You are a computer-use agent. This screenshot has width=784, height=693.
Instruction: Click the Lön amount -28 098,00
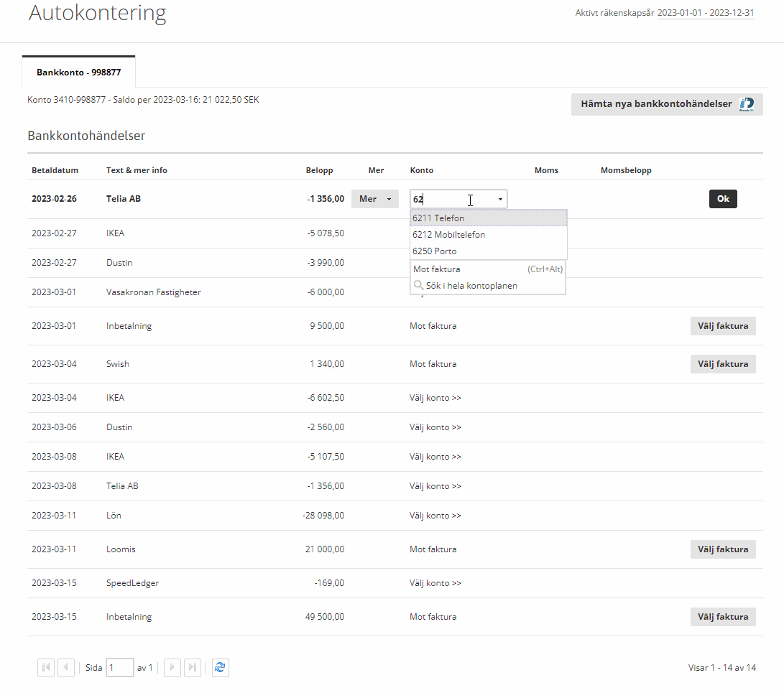pyautogui.click(x=323, y=516)
